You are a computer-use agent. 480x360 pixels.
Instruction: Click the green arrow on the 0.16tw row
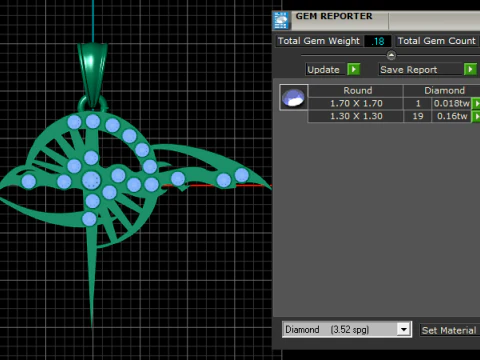[476, 116]
